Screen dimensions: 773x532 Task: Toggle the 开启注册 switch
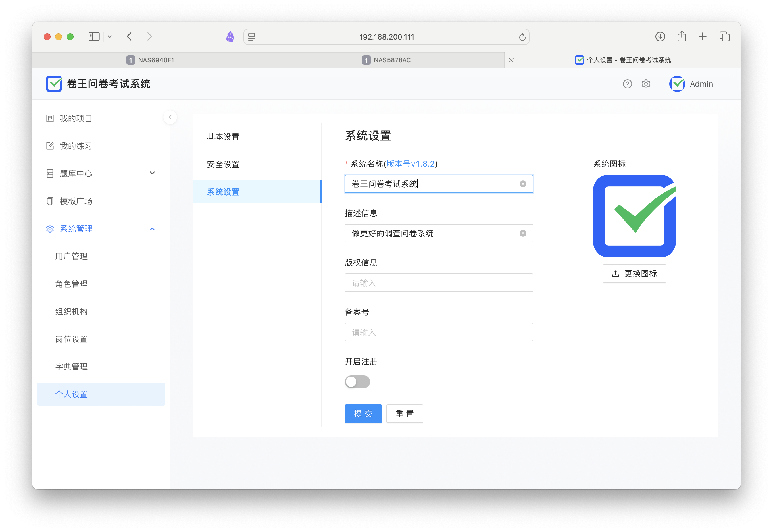pos(357,382)
